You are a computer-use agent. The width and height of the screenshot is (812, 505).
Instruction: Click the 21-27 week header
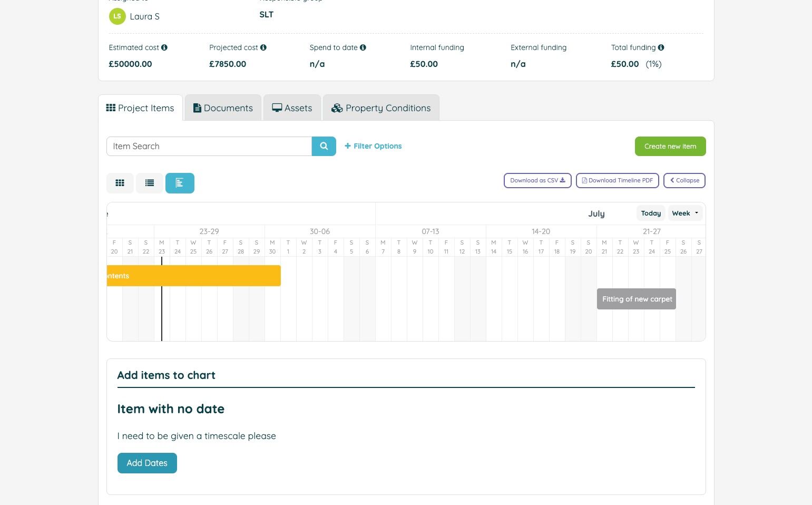click(x=651, y=231)
